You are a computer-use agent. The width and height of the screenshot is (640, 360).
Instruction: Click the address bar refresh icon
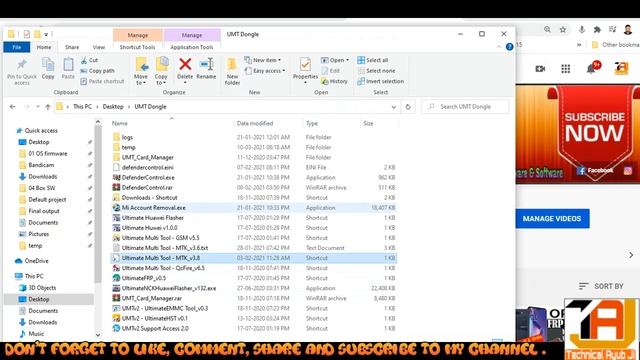point(408,107)
